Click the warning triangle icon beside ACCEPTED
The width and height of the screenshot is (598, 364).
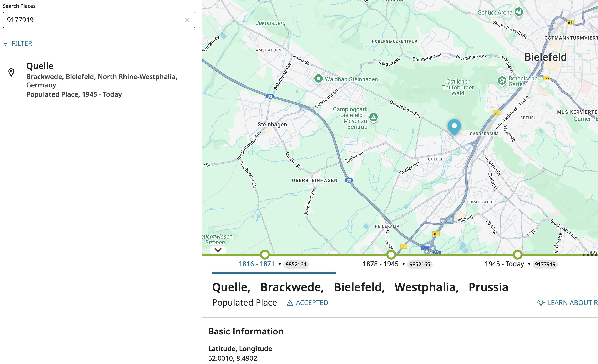290,303
